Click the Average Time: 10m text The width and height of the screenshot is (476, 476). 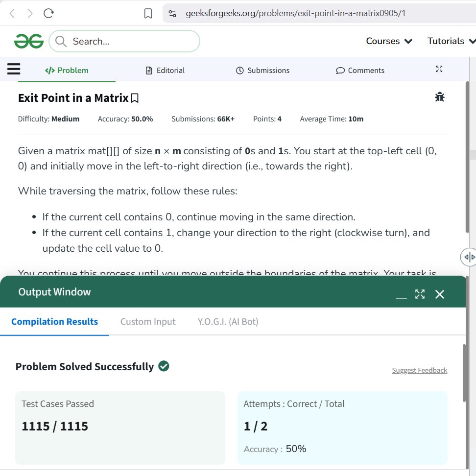pos(332,119)
